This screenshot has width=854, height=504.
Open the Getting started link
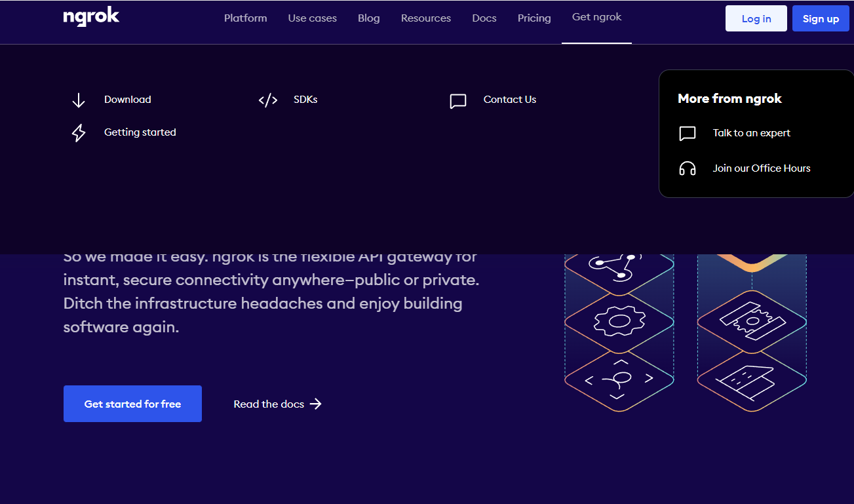[140, 132]
